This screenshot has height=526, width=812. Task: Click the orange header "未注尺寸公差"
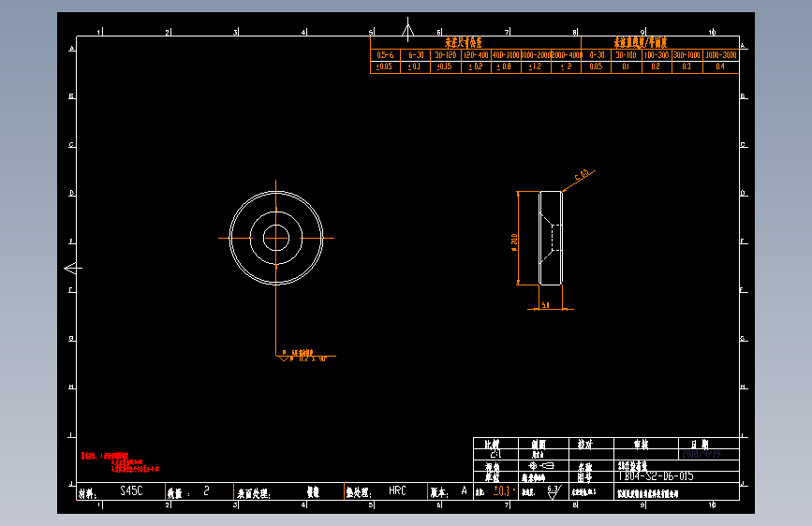coord(463,42)
